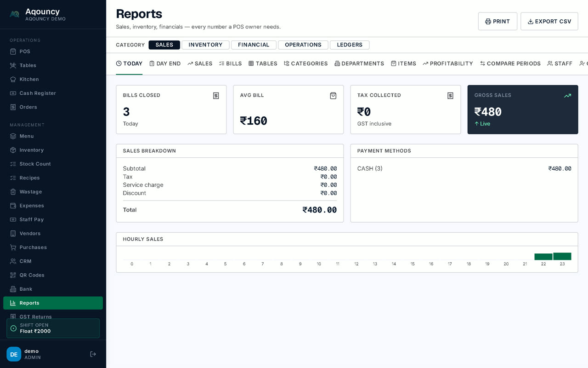
Task: Click the Wastage trash icon
Action: pyautogui.click(x=13, y=192)
